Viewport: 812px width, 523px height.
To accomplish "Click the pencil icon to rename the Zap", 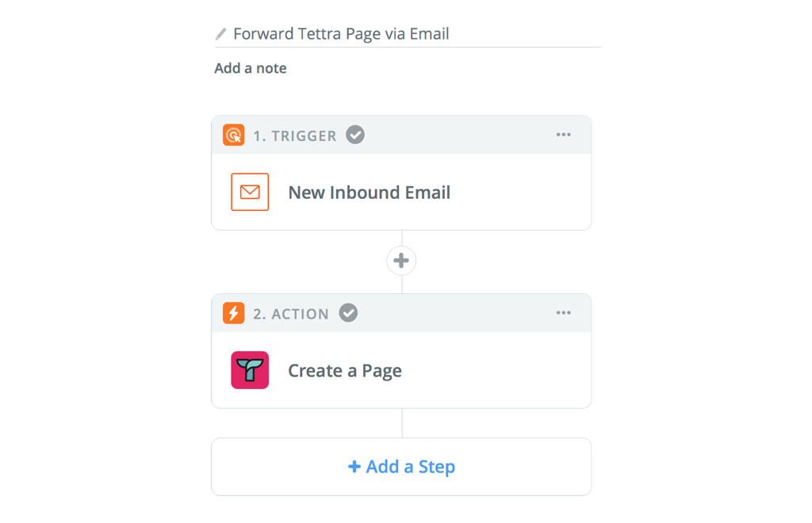I will click(221, 35).
